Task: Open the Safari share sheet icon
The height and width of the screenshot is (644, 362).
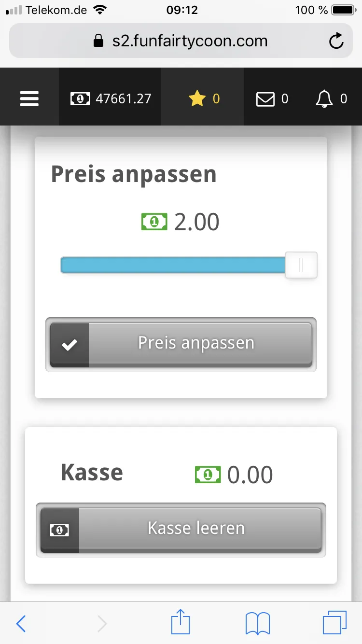Action: (181, 623)
